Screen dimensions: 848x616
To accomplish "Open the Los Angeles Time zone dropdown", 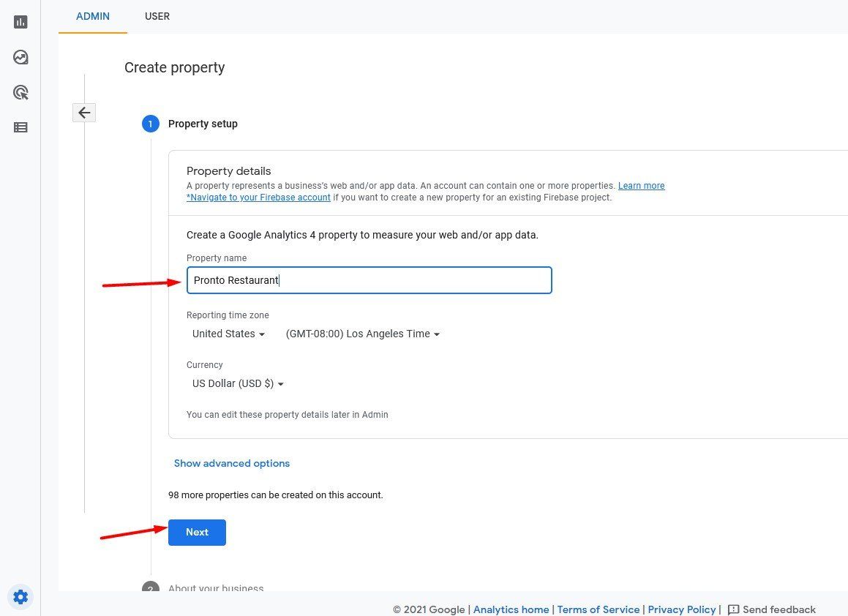I will [x=361, y=334].
